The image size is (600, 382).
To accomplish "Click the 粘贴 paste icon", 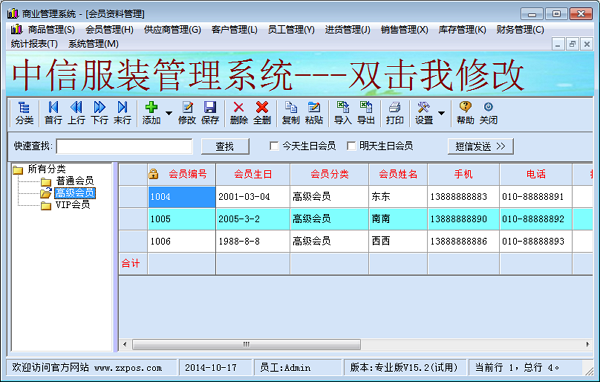I will pos(314,113).
